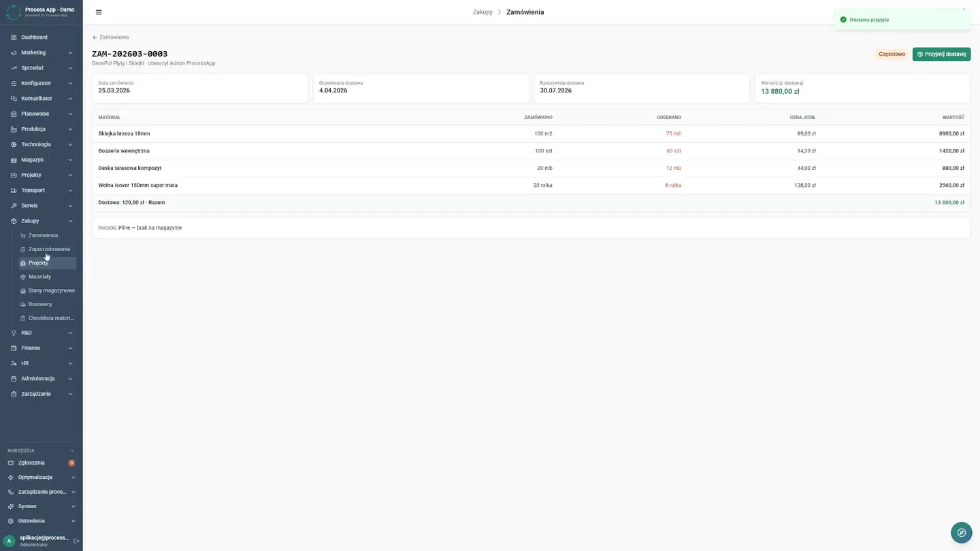
Task: Click the user avatar letter A
Action: (10, 541)
